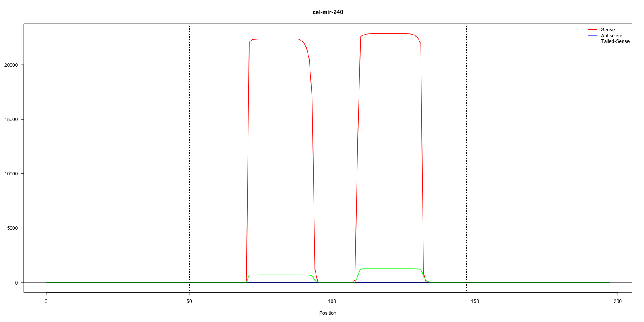Viewport: 644px width, 322px height.
Task: Click the 'Position' x-axis label
Action: tap(328, 313)
